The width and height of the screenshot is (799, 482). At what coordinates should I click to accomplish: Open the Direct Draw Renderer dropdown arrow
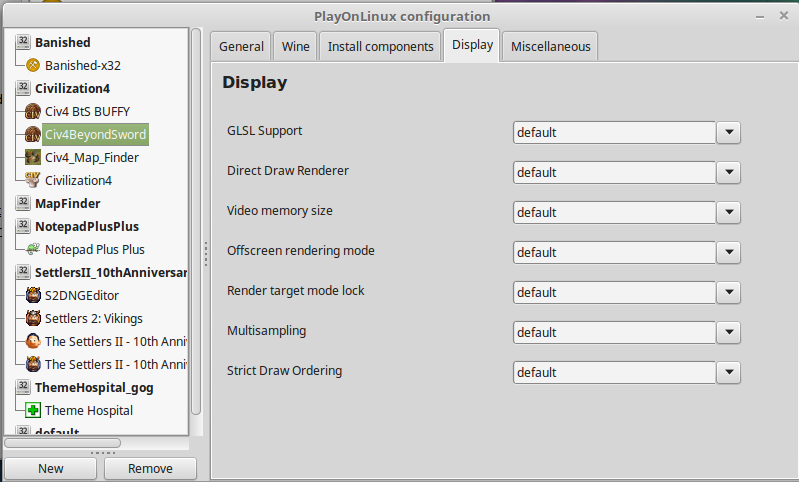(729, 172)
